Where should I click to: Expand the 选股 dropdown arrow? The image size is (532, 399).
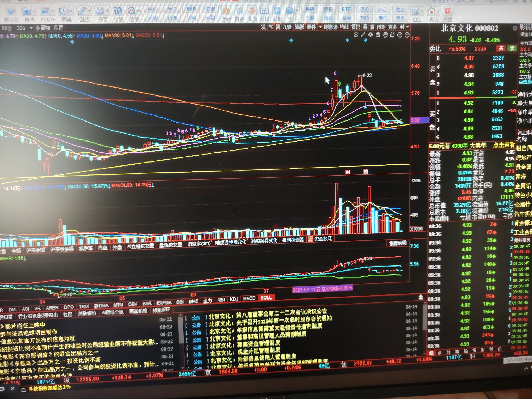139,11
